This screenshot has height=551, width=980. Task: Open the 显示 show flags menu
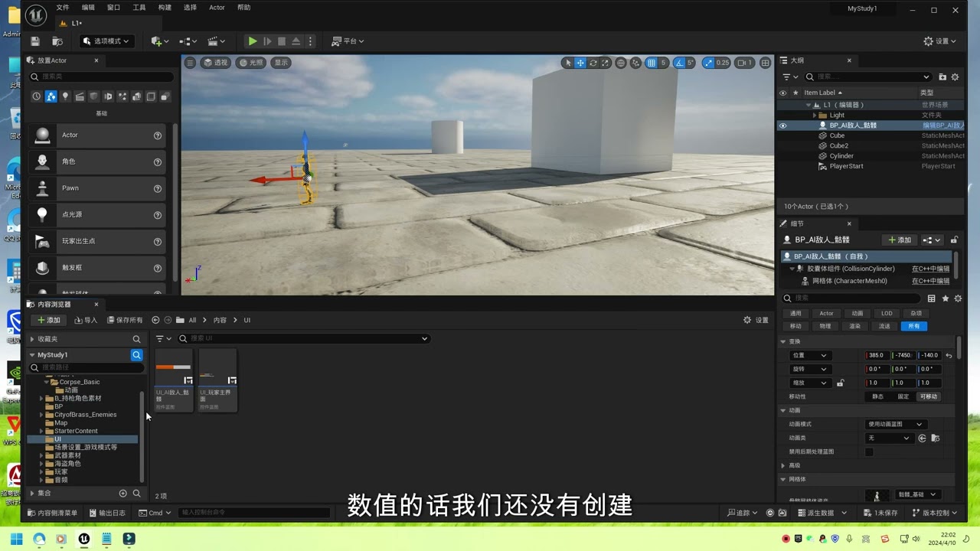pos(281,63)
